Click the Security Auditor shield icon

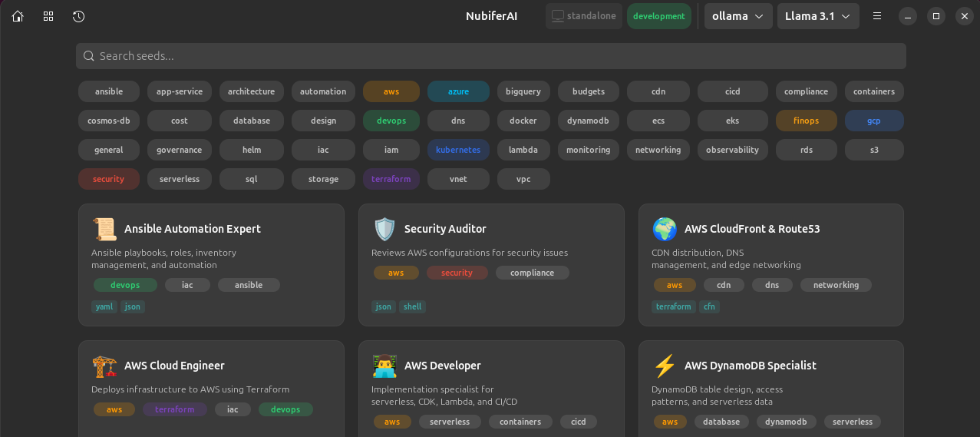point(384,229)
